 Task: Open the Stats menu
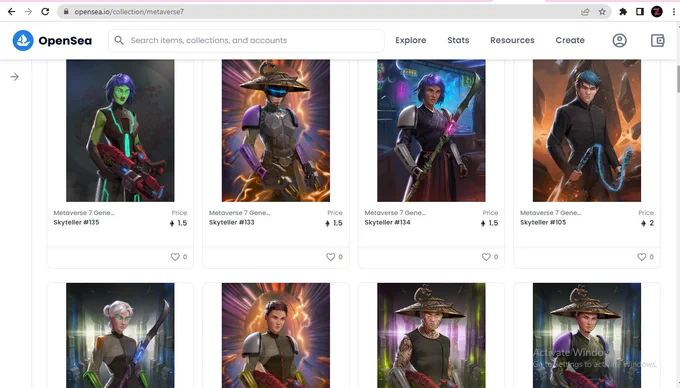click(x=458, y=40)
